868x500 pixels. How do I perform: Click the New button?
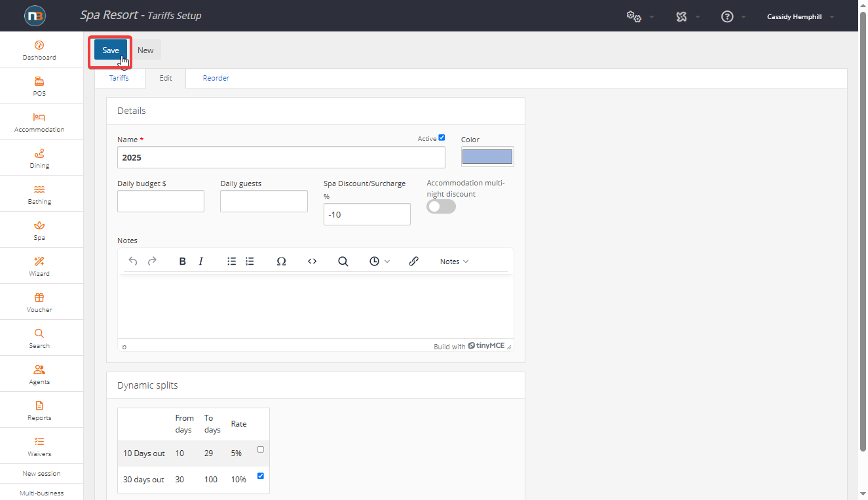click(x=145, y=50)
